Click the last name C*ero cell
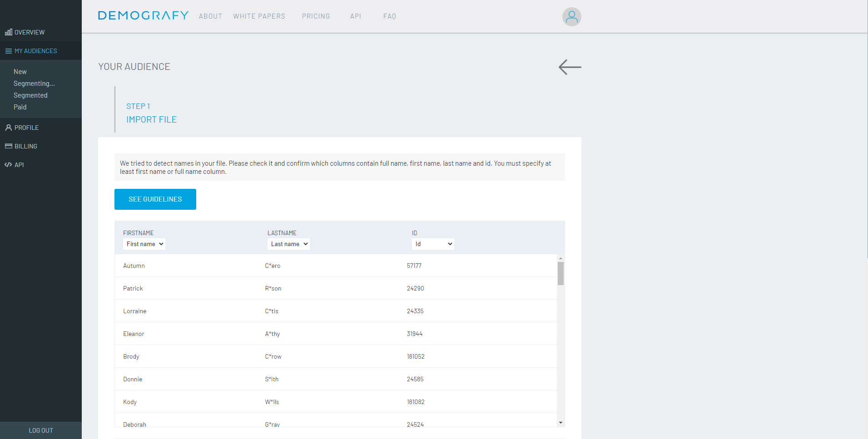 pyautogui.click(x=273, y=266)
